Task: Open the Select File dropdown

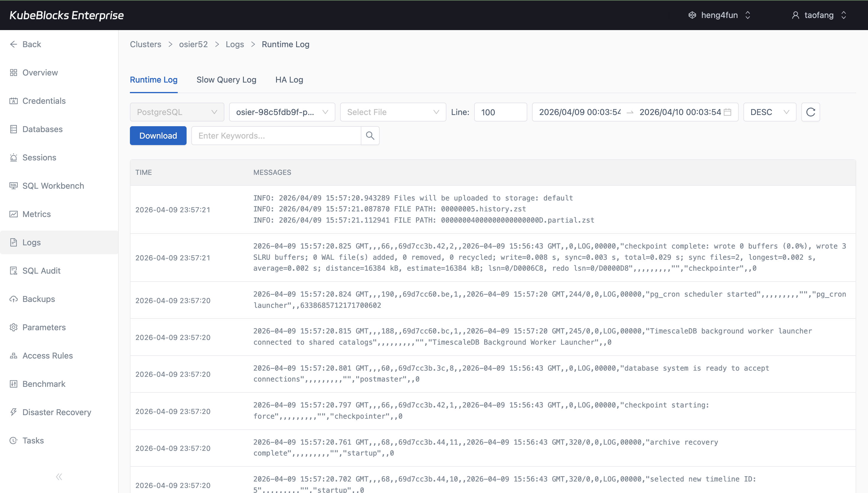Action: coord(392,112)
